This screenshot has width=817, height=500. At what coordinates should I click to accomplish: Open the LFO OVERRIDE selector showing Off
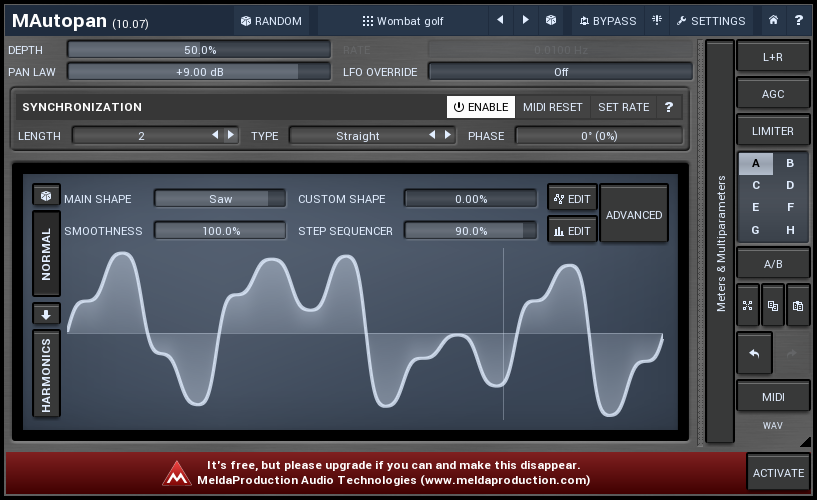pos(561,72)
